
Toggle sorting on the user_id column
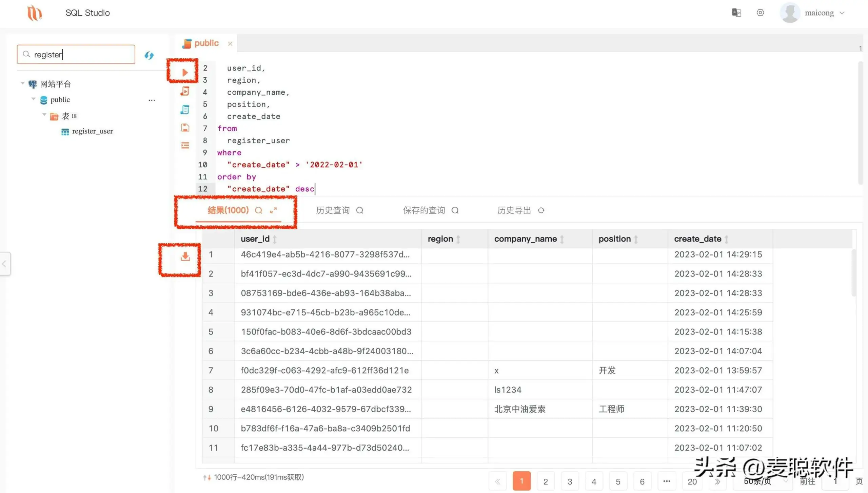(x=275, y=239)
